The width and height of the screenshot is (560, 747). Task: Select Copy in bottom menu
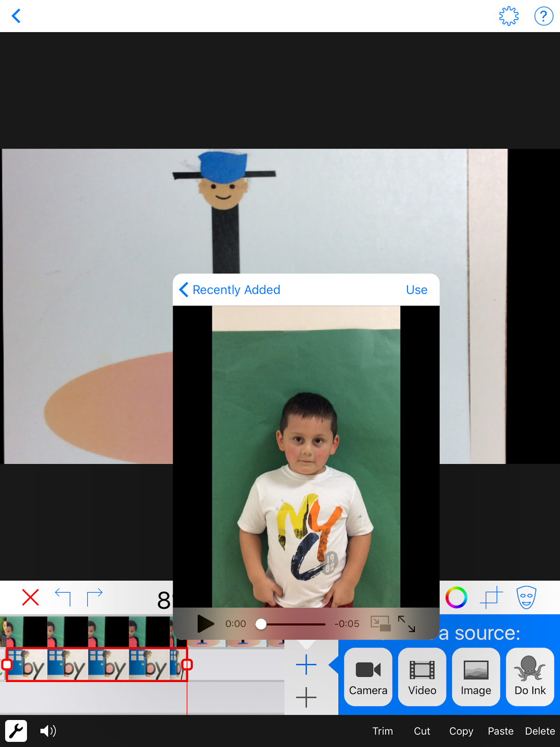pyautogui.click(x=461, y=731)
